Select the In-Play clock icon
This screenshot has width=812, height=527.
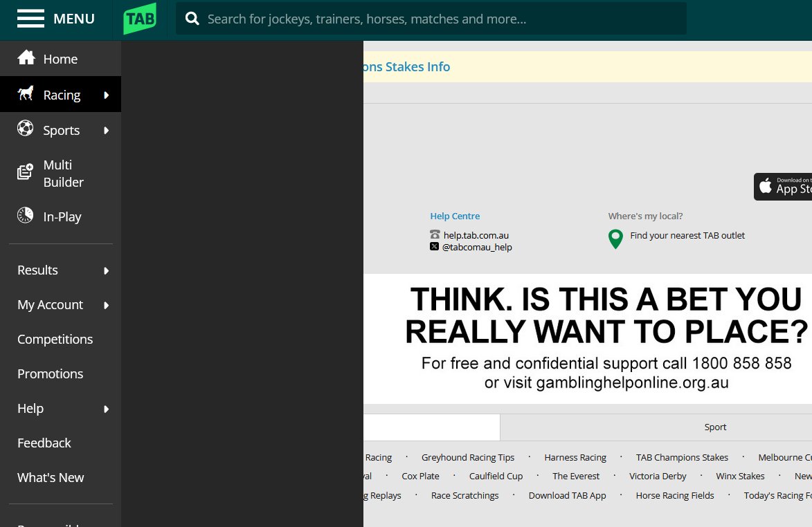(x=25, y=214)
